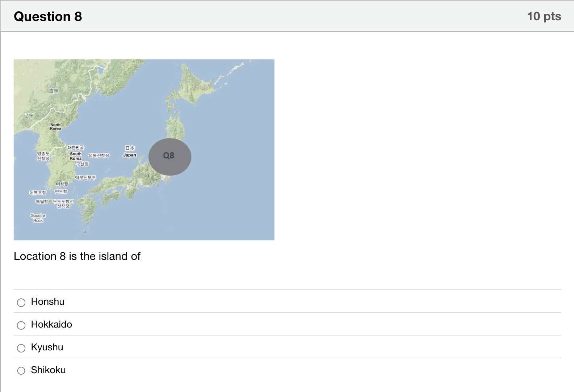574x392 pixels.
Task: Click the Japan label on the map
Action: pyautogui.click(x=130, y=155)
